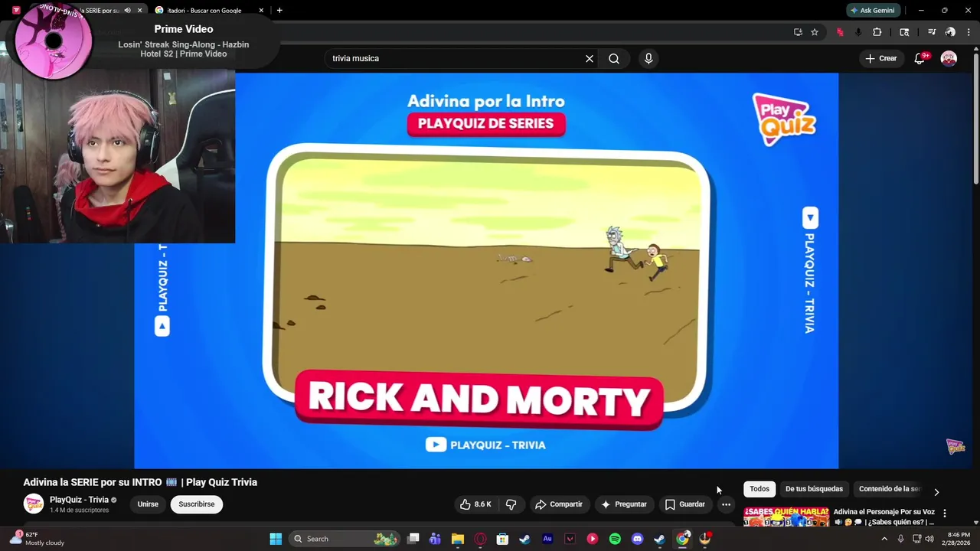This screenshot has width=980, height=551.
Task: Open Chrome from taskbar
Action: (x=682, y=539)
